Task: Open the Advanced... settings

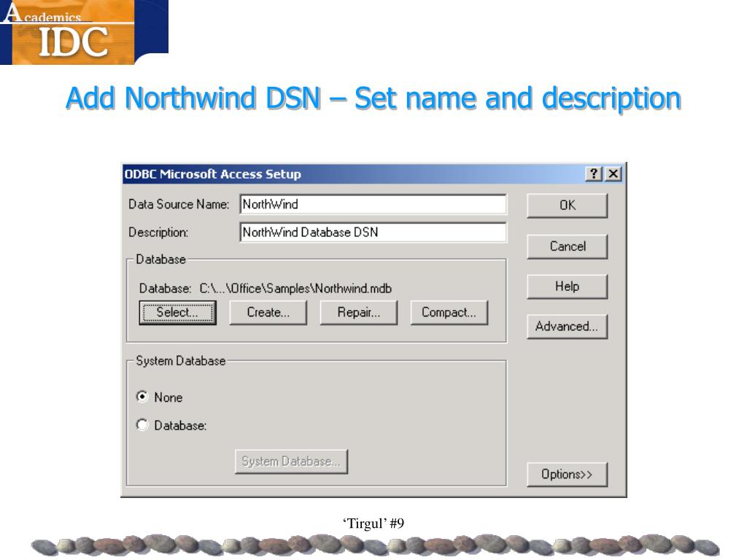Action: point(567,327)
